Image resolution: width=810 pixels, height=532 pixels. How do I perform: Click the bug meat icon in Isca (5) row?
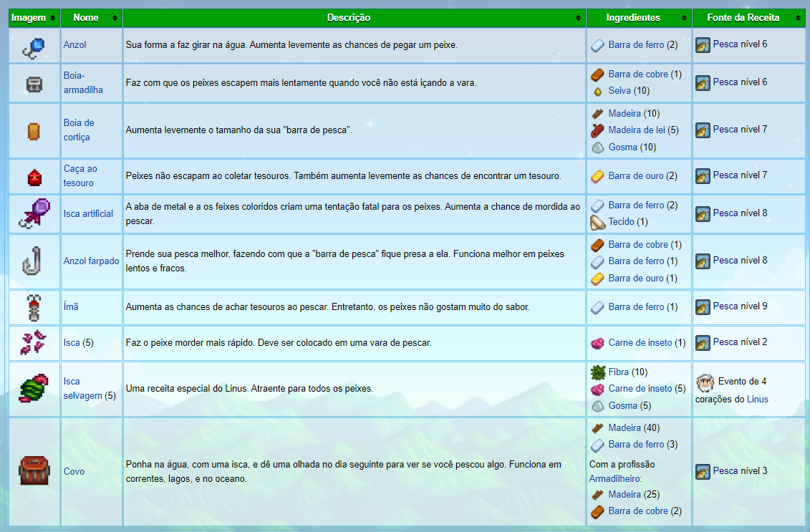coord(598,344)
